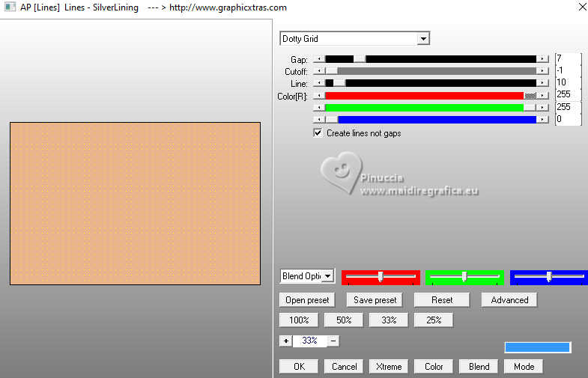
Task: Open the Advanced settings button
Action: [x=509, y=300]
